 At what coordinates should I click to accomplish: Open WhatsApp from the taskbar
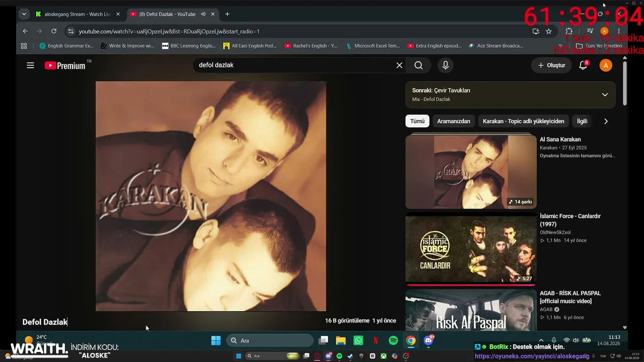click(x=358, y=341)
